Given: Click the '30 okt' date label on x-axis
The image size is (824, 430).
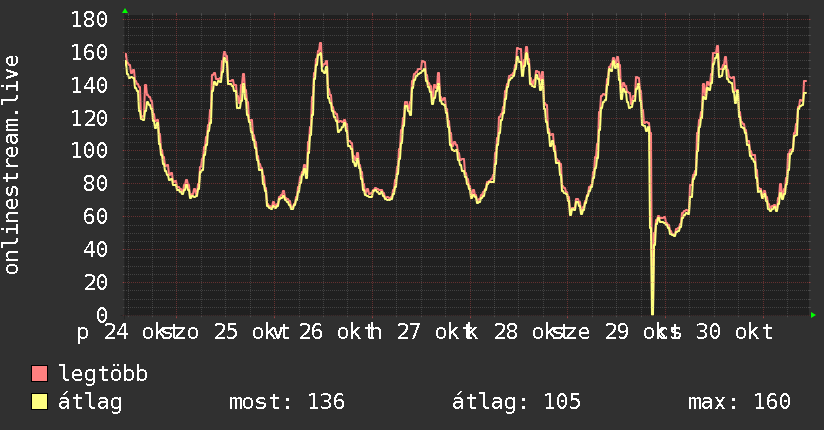Looking at the screenshot, I should coord(734,332).
